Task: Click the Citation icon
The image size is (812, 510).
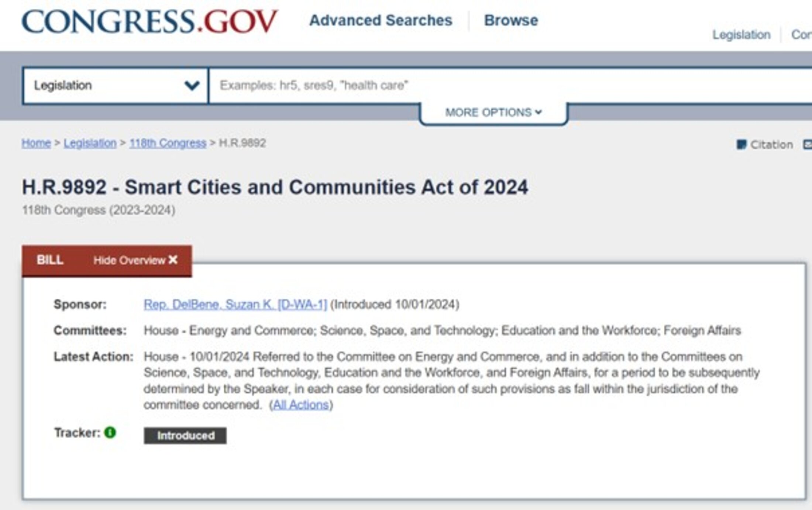Action: click(x=741, y=144)
